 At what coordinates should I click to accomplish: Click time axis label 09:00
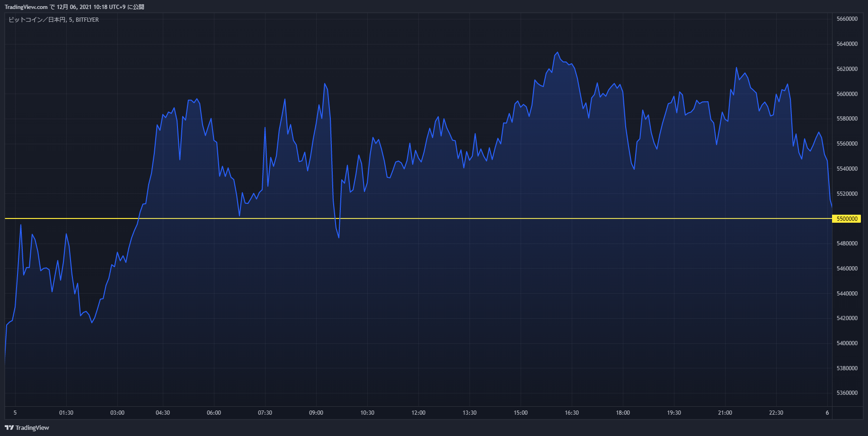(x=316, y=413)
